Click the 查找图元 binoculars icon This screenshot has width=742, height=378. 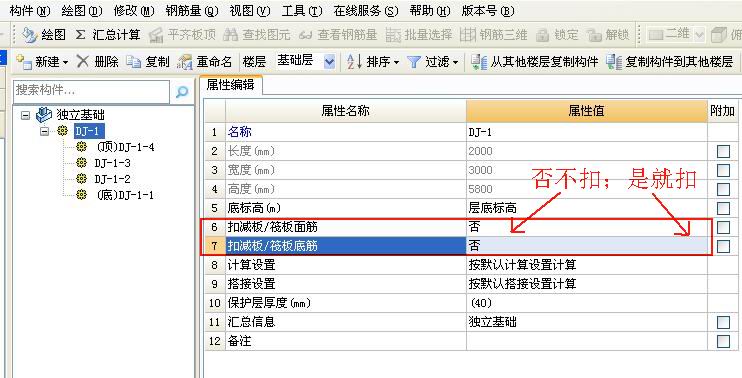click(230, 35)
